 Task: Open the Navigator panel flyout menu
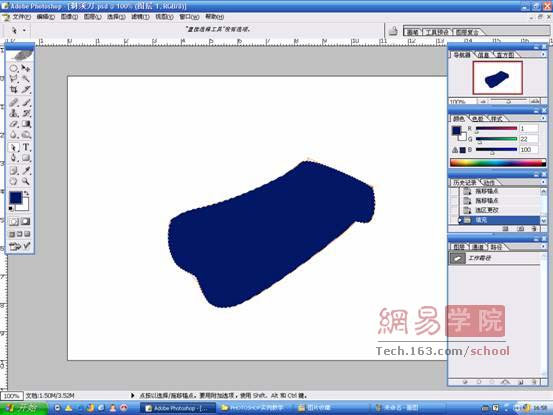(x=543, y=54)
